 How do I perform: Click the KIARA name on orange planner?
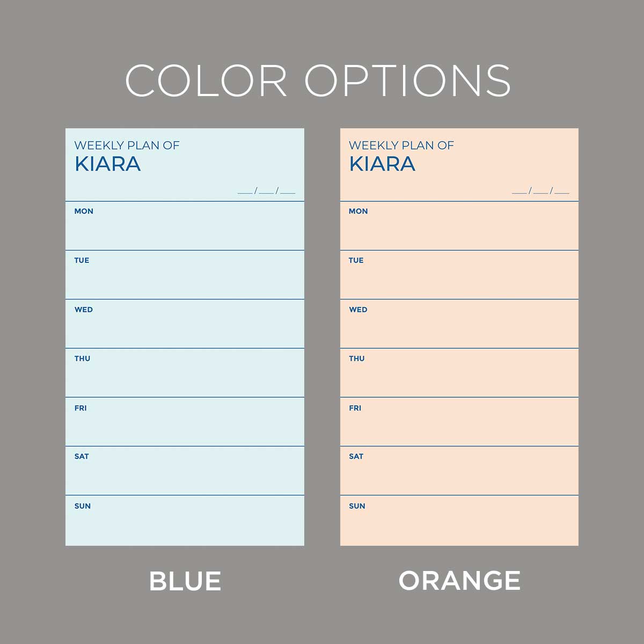point(382,164)
